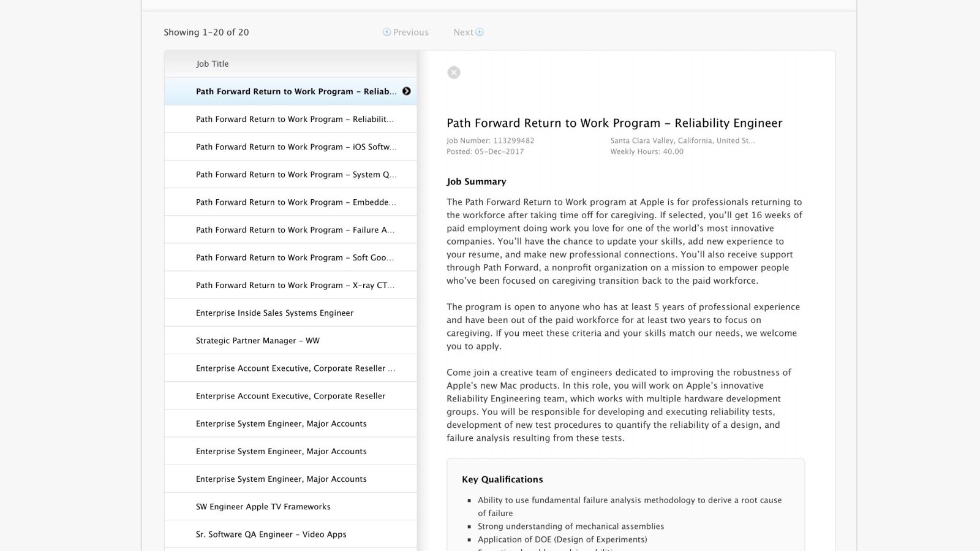This screenshot has height=551, width=980.
Task: Click the paragraph starting 'The program is open'
Action: point(624,326)
